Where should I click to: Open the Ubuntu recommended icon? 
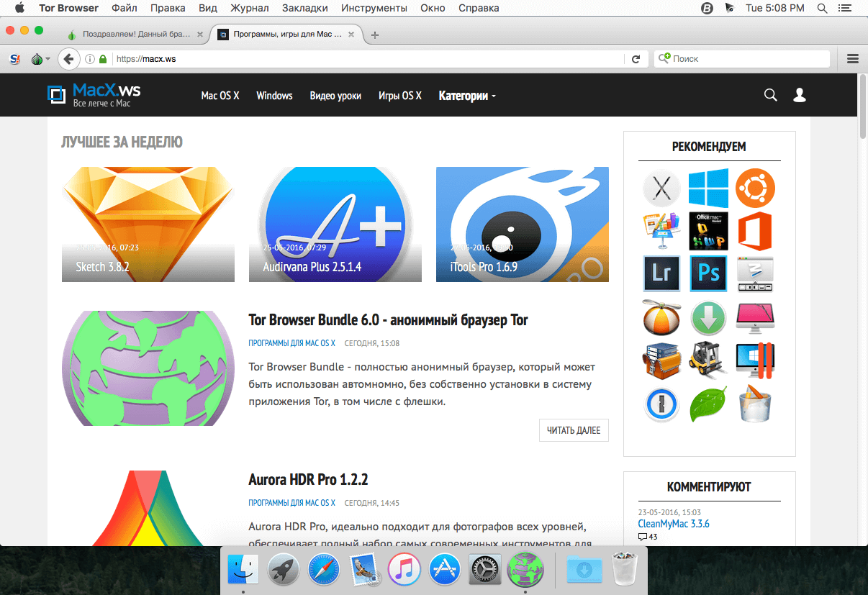pos(756,189)
